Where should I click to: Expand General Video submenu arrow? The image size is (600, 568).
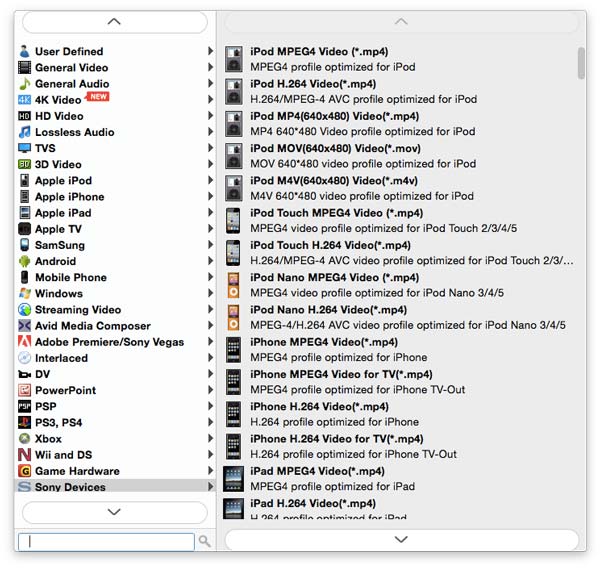click(x=210, y=67)
